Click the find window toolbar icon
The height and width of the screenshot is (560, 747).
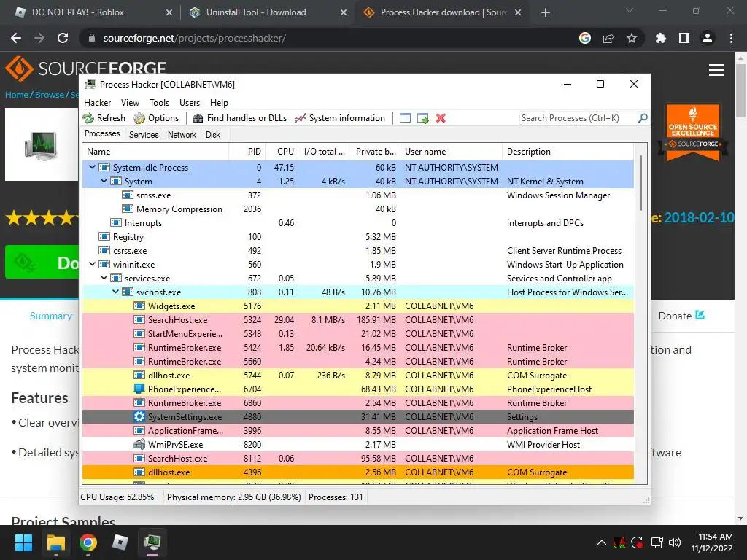(405, 118)
